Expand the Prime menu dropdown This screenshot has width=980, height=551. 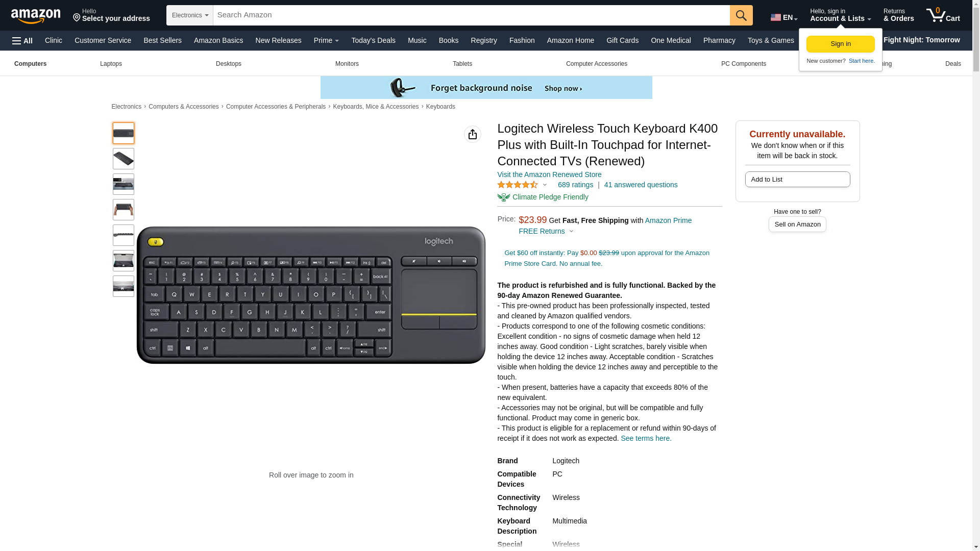pos(326,40)
